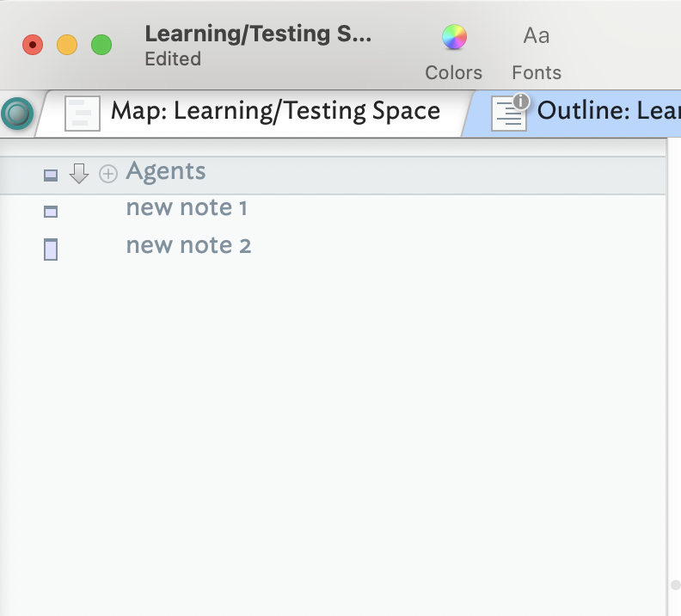The width and height of the screenshot is (681, 616).
Task: Click the info badge on Outline tab
Action: click(520, 102)
